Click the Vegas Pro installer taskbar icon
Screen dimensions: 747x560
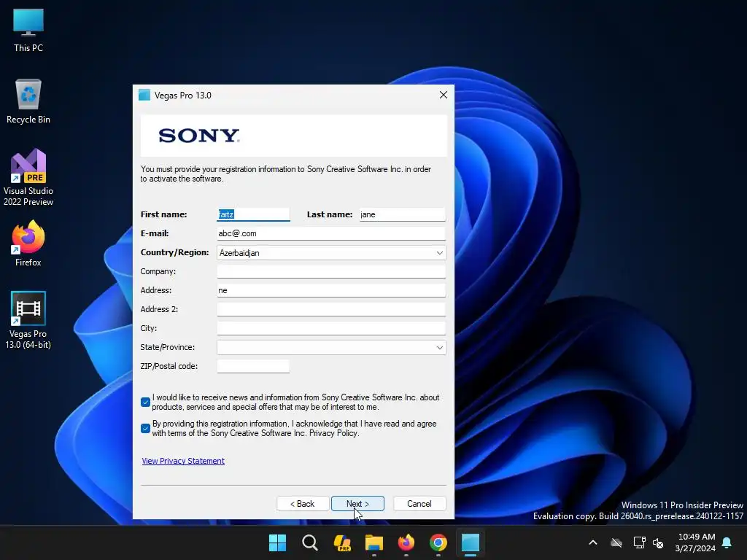471,542
